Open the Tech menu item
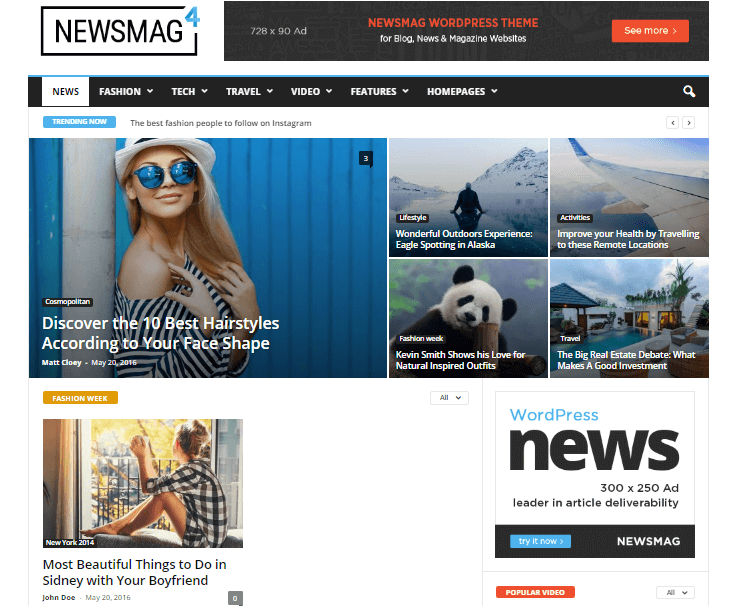 (183, 92)
